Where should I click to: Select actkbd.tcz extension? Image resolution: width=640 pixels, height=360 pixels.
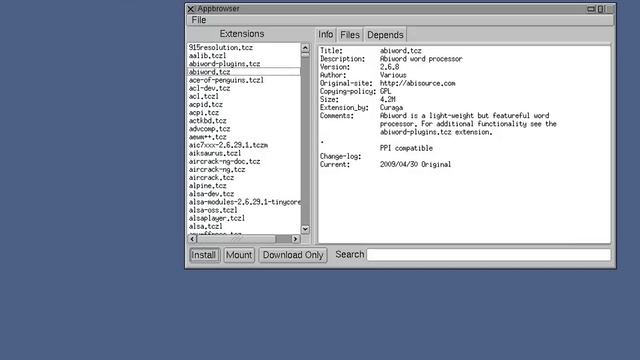coord(244,121)
